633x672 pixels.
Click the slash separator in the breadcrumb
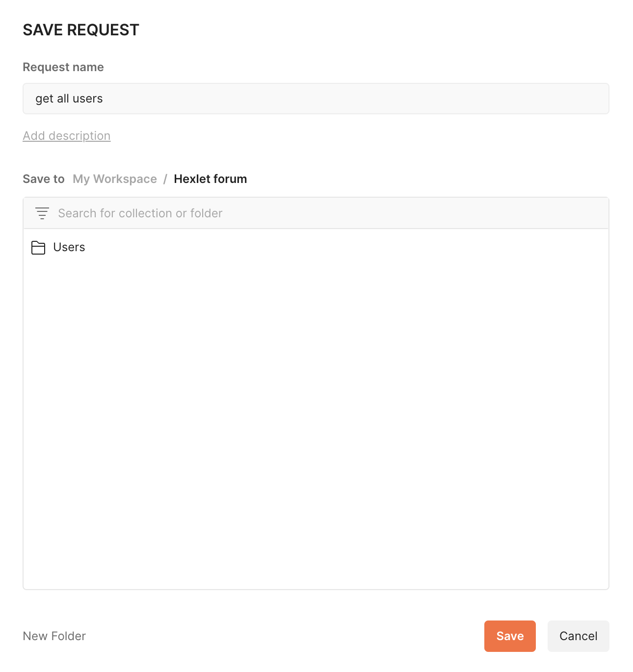pyautogui.click(x=165, y=179)
